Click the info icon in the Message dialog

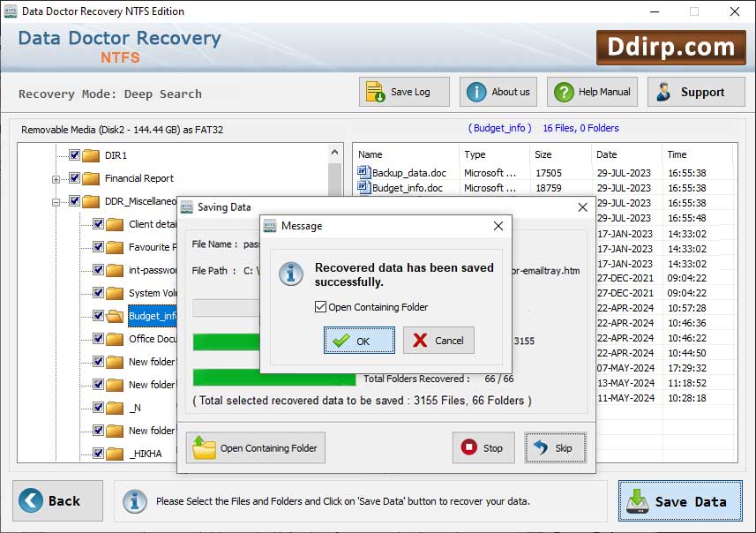[291, 274]
